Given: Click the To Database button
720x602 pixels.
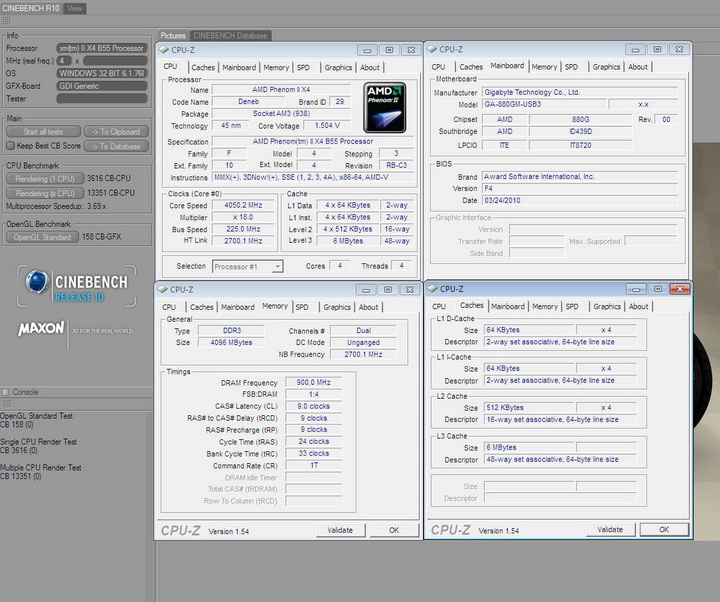Looking at the screenshot, I should pyautogui.click(x=116, y=146).
